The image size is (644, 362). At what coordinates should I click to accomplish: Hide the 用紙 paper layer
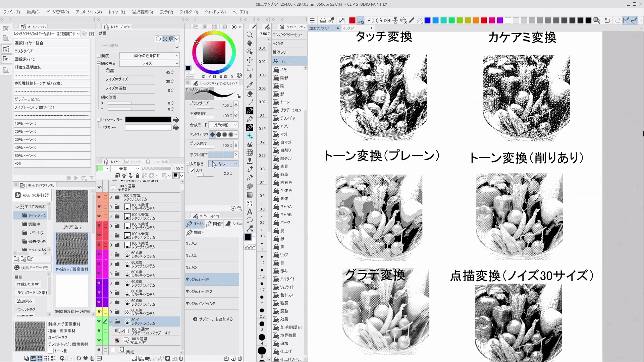click(99, 350)
